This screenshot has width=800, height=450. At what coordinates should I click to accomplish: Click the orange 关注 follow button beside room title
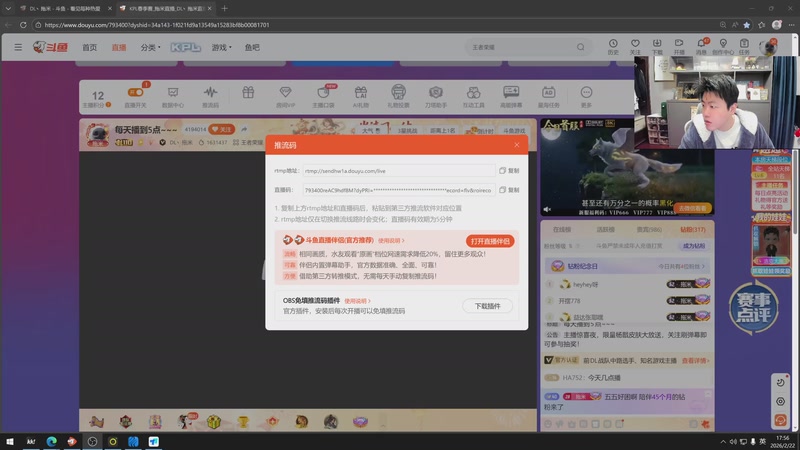point(221,130)
